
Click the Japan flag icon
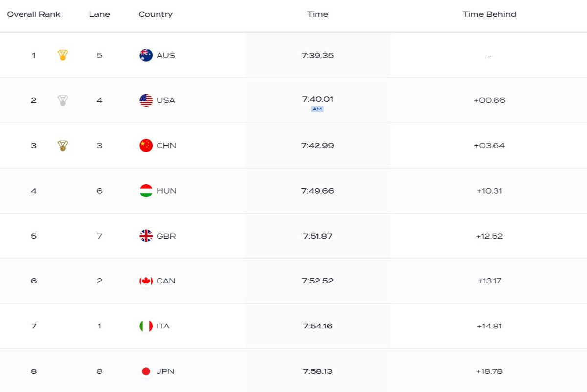point(146,371)
